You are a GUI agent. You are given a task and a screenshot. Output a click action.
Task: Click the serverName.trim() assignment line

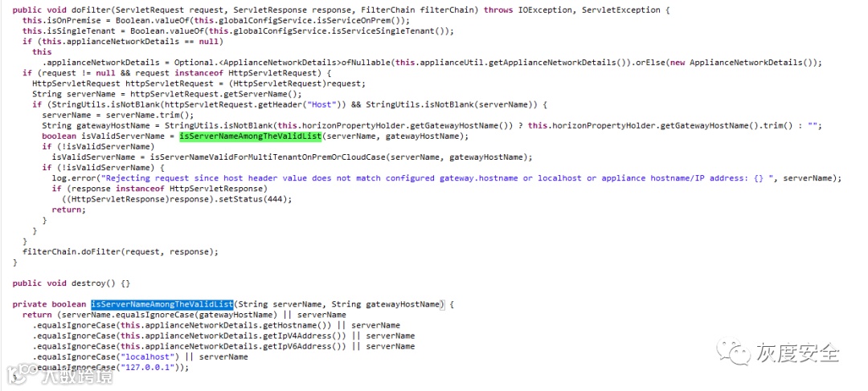pos(118,115)
